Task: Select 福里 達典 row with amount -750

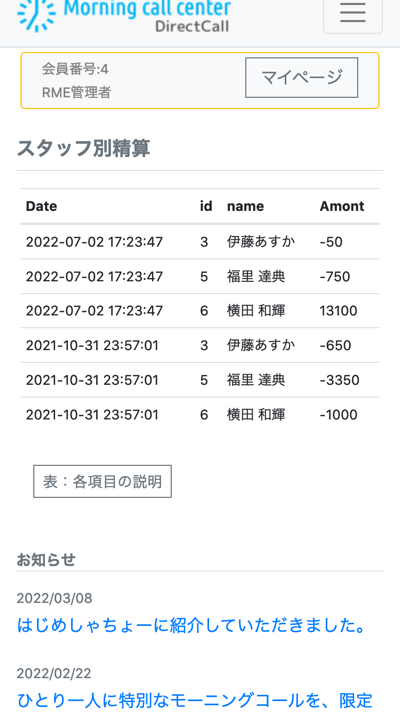Action: [200, 277]
